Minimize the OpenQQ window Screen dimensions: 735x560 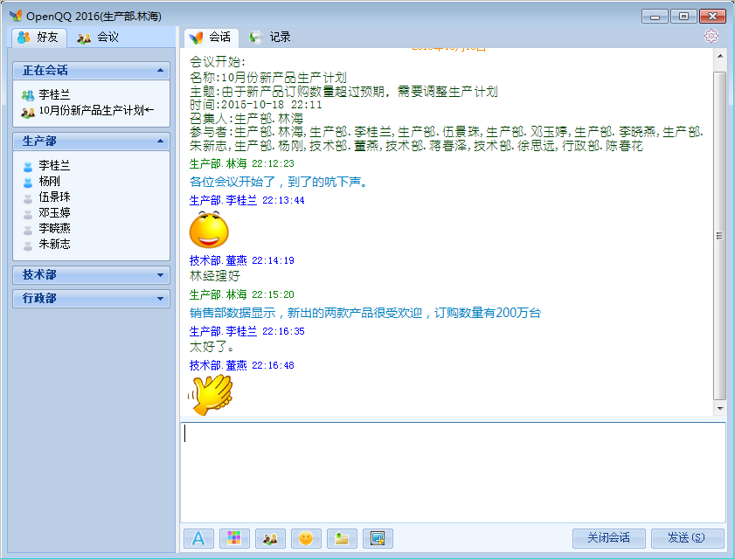pos(655,17)
